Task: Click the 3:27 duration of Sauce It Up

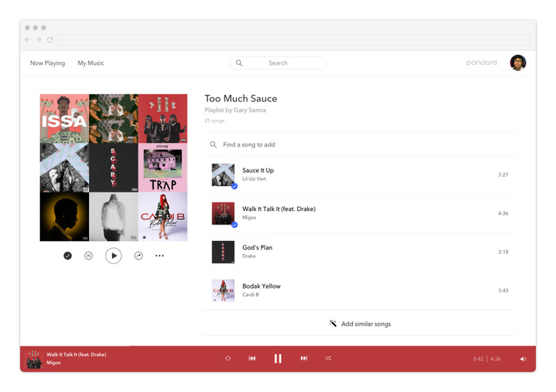Action: (x=503, y=175)
